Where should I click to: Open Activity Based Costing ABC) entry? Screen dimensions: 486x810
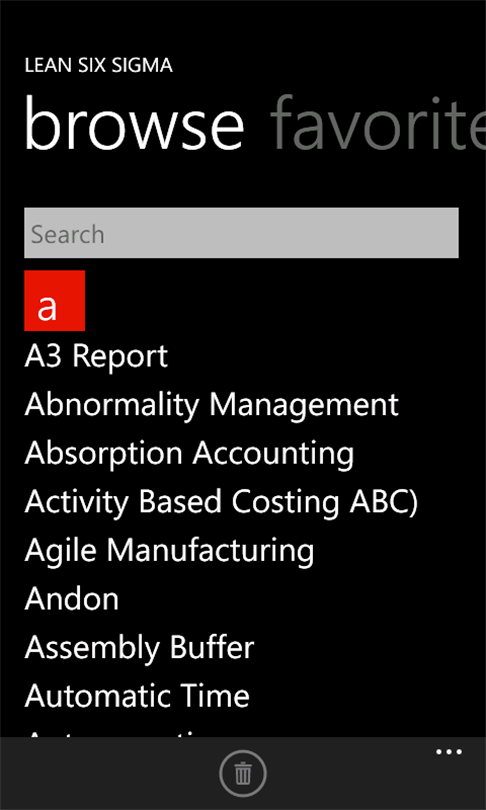tap(221, 502)
